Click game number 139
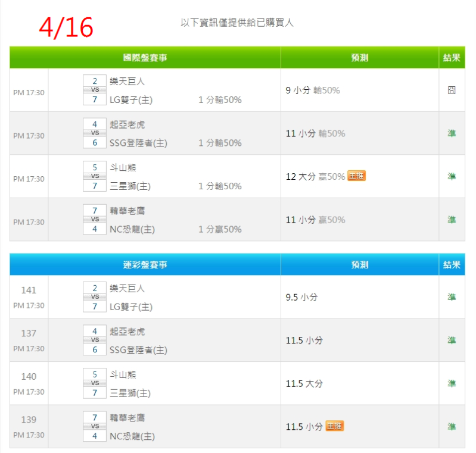This screenshot has width=476, height=453. pos(29,420)
